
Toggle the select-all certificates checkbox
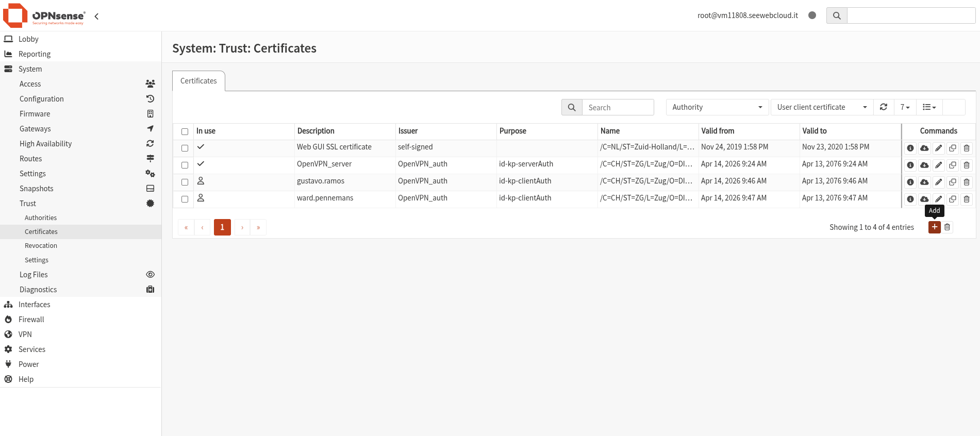click(x=185, y=132)
